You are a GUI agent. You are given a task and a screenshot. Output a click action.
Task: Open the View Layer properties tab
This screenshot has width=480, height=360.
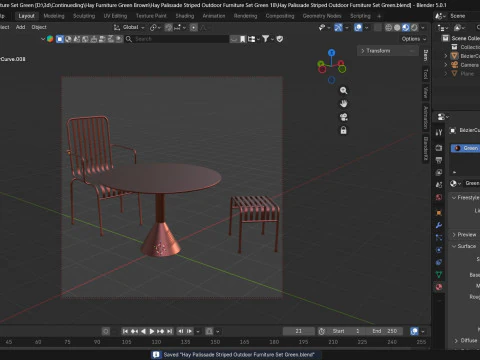439,172
